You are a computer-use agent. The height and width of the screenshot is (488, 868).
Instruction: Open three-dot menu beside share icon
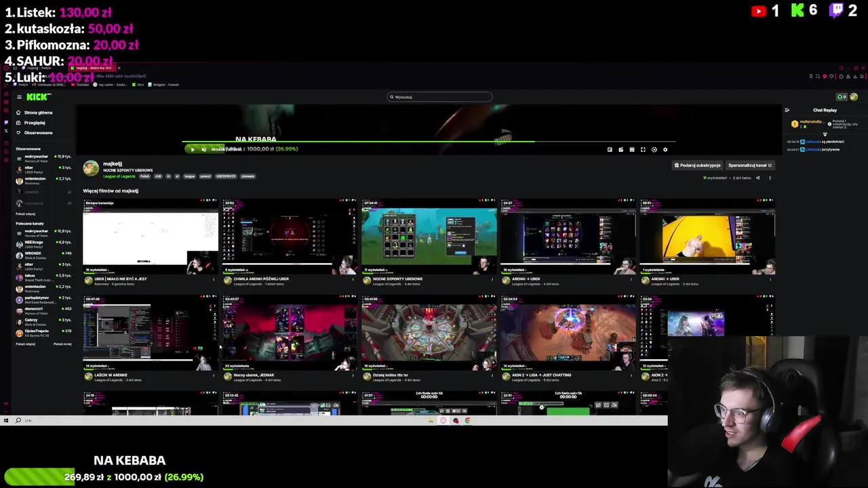770,178
